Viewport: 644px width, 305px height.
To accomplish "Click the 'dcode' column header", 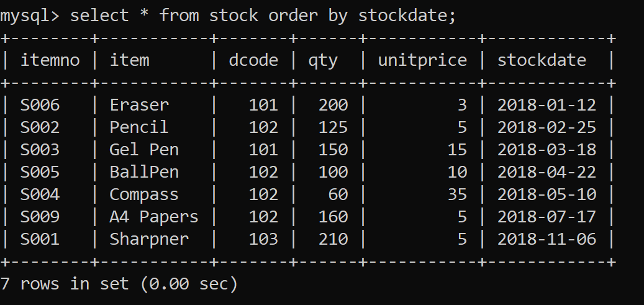I will [x=253, y=60].
